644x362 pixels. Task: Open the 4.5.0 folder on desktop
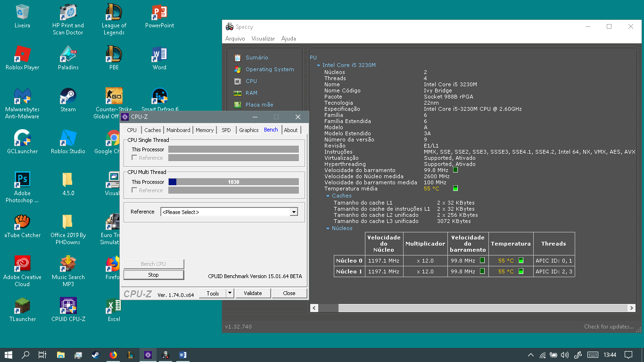(68, 184)
